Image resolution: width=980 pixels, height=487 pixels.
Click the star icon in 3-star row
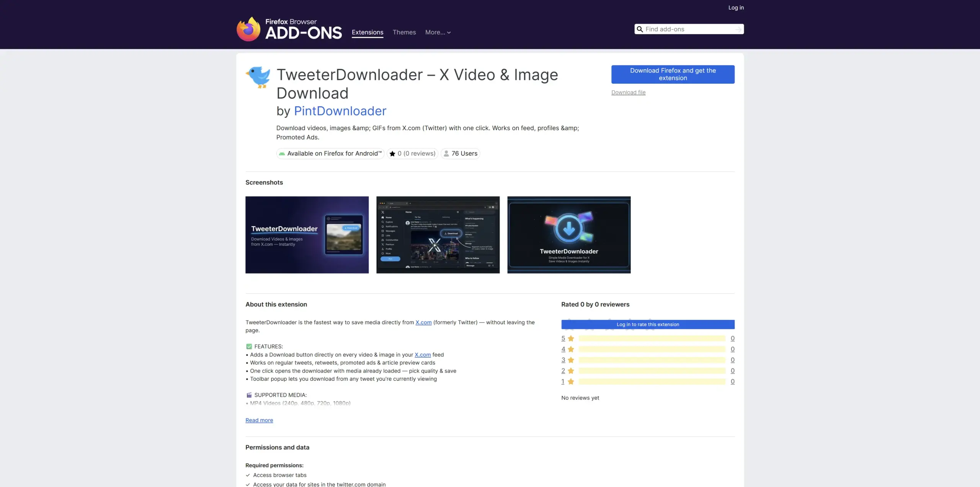[x=571, y=360]
